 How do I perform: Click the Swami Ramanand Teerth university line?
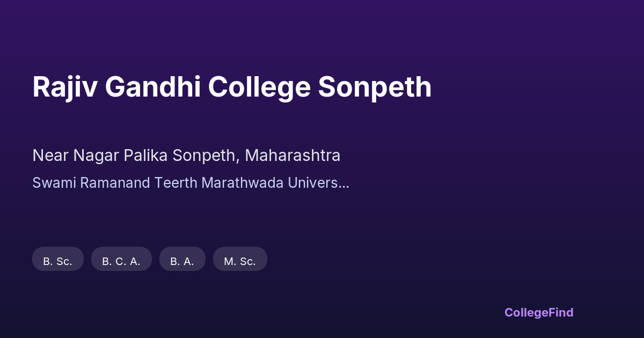click(191, 182)
